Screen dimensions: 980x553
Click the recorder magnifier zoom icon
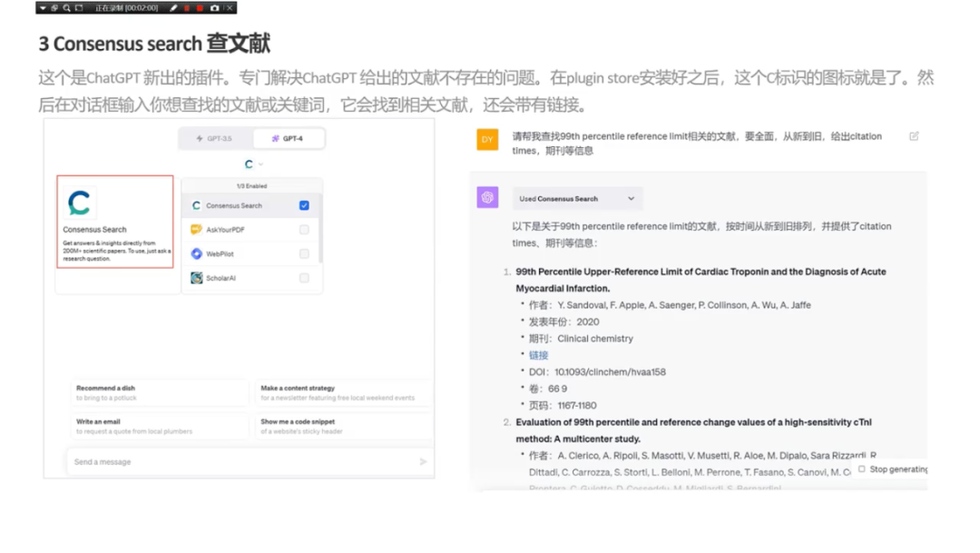[67, 8]
